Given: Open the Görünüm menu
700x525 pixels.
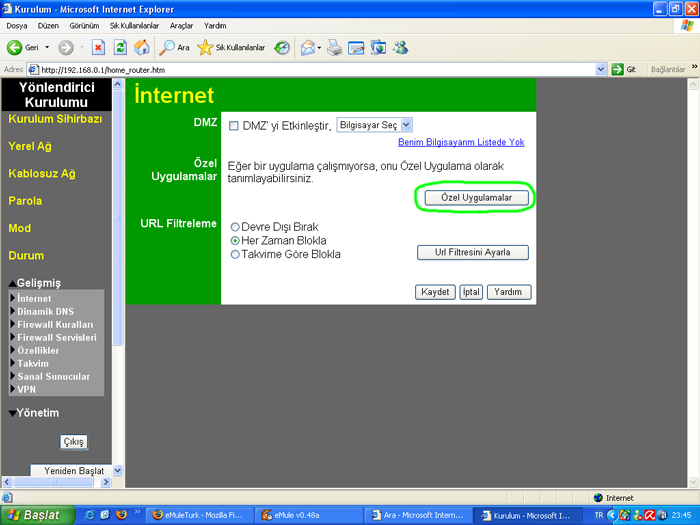Looking at the screenshot, I should 84,26.
